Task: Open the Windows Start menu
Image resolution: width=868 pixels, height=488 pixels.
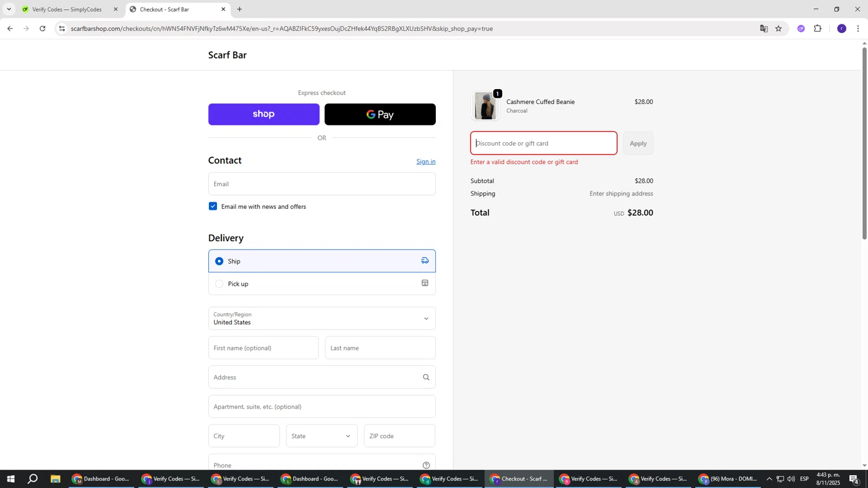Action: click(10, 479)
